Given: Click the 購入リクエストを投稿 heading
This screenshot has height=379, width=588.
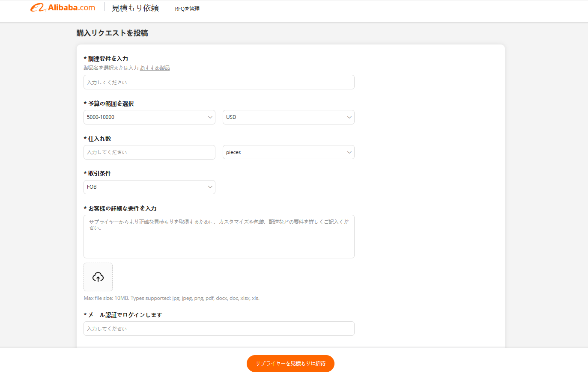Looking at the screenshot, I should 112,33.
